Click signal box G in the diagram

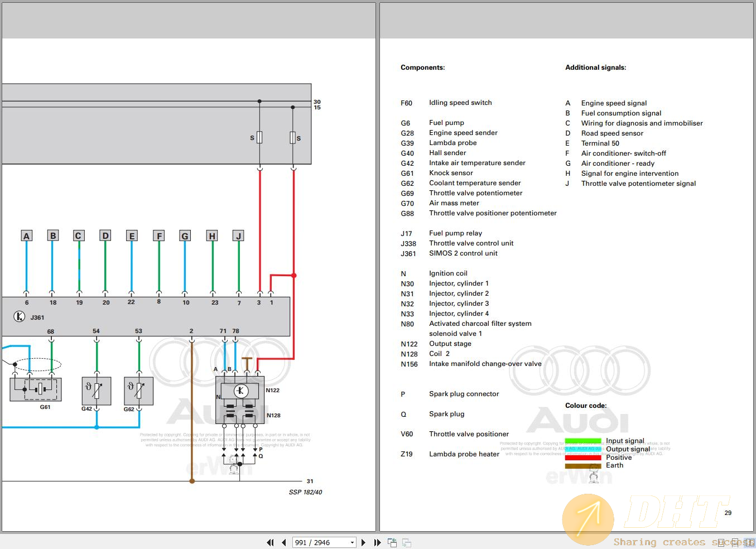185,236
